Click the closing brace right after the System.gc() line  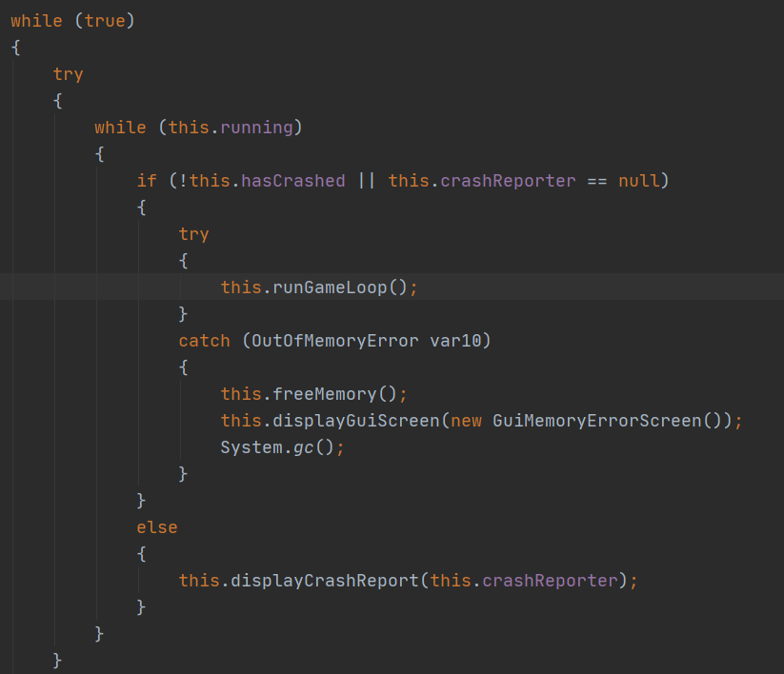[x=183, y=474]
